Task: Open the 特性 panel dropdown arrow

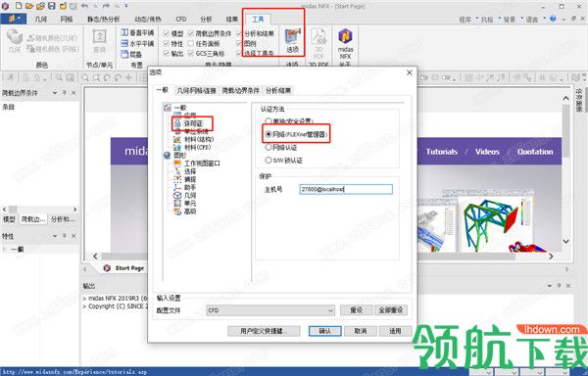Action: click(55, 236)
